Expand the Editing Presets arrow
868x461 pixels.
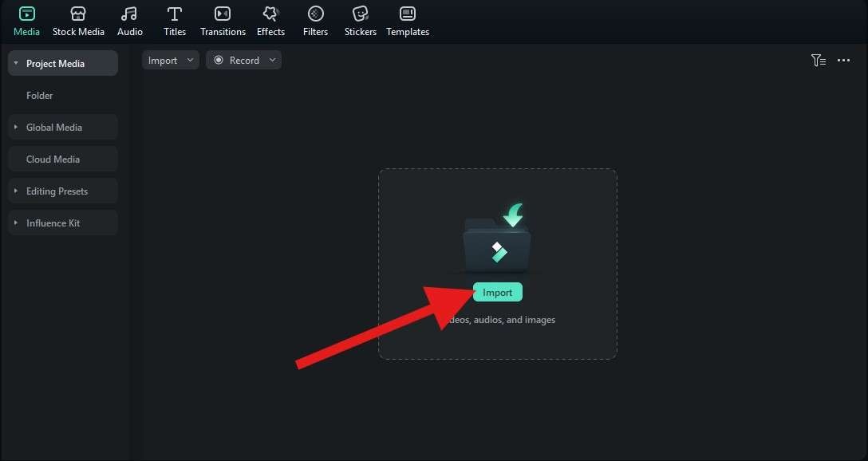15,191
